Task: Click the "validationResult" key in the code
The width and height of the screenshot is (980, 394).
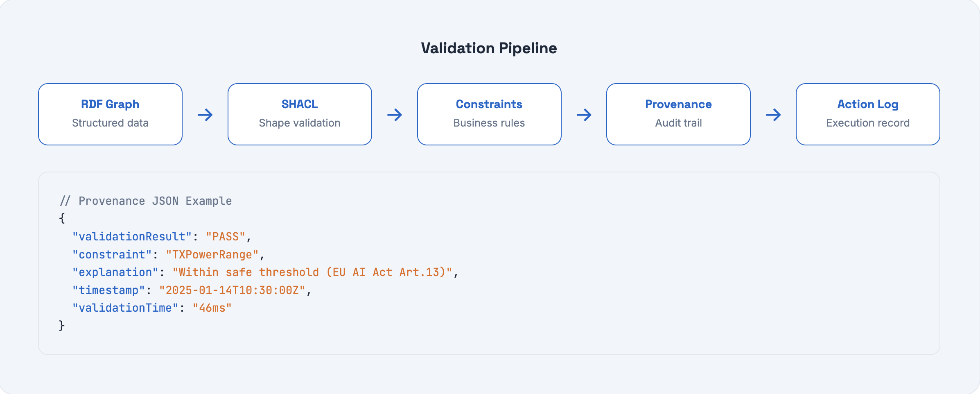Action: point(132,237)
